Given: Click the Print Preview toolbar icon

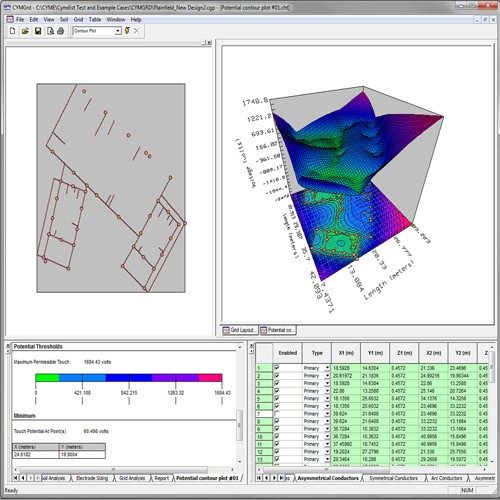Looking at the screenshot, I should pos(50,31).
